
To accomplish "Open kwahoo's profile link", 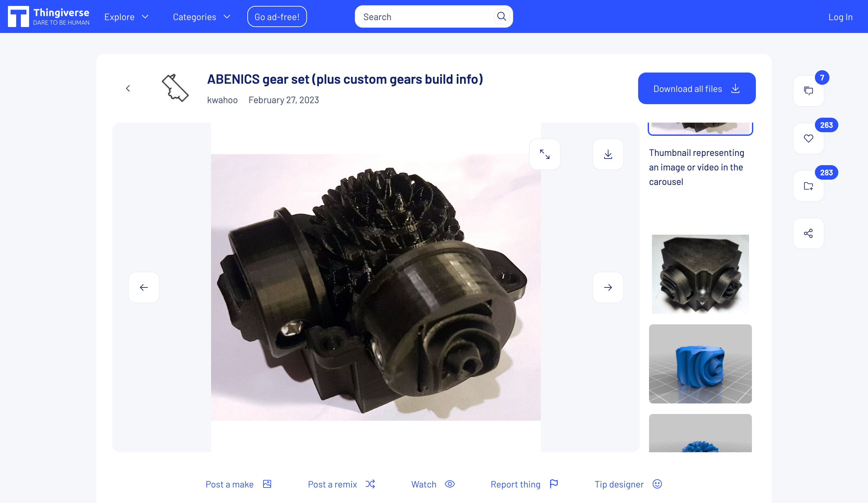I will pyautogui.click(x=222, y=100).
